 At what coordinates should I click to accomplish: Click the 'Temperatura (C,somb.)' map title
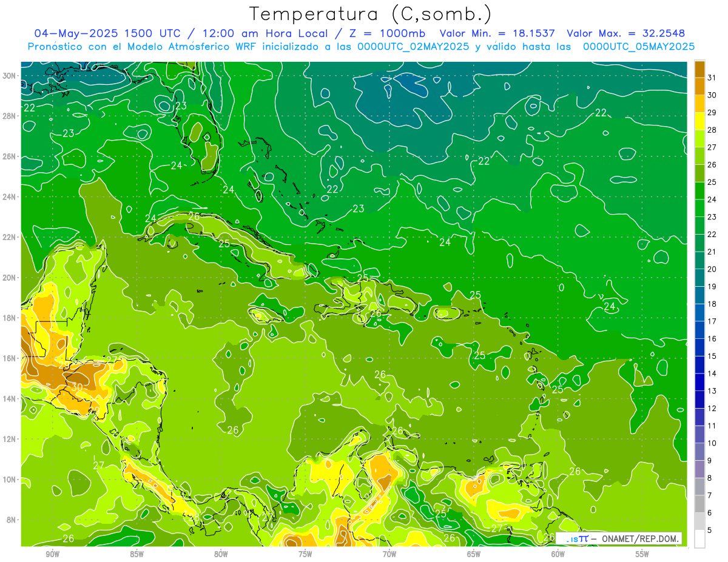click(371, 15)
